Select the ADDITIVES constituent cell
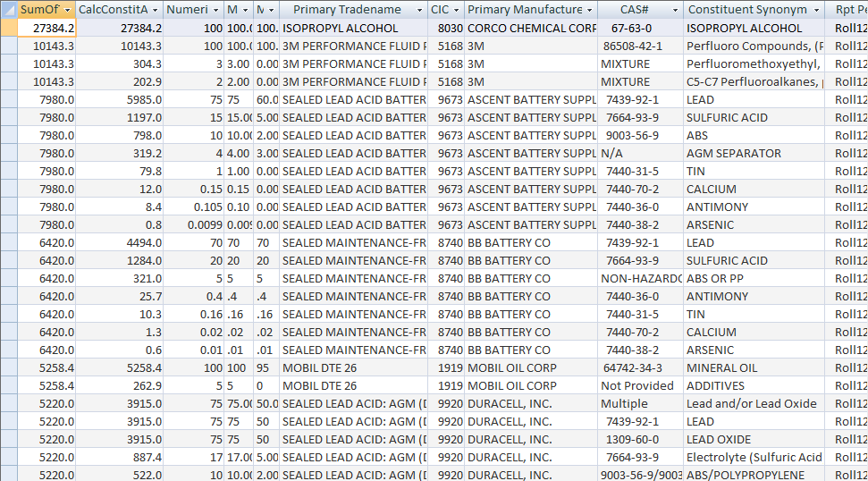Screen dimensions: 868x481 click(754, 386)
